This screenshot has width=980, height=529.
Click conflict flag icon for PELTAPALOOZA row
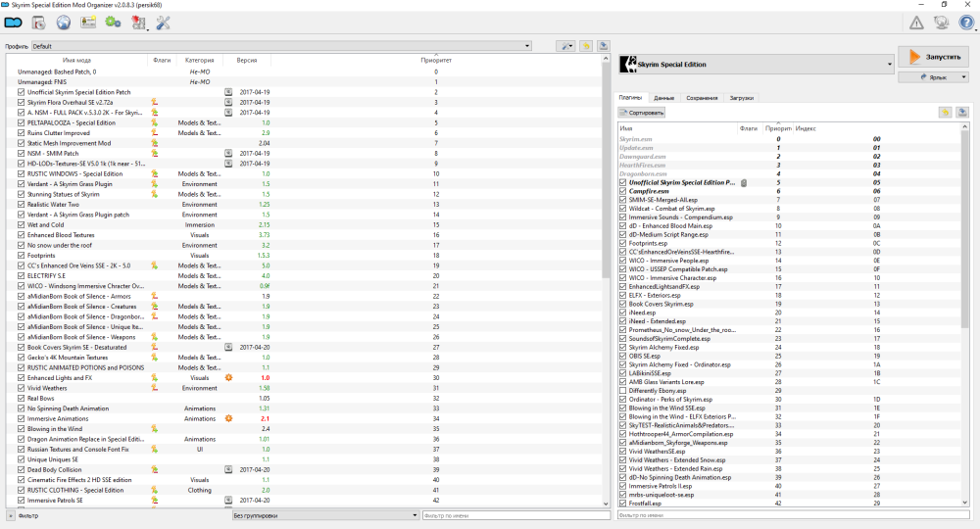(x=154, y=123)
